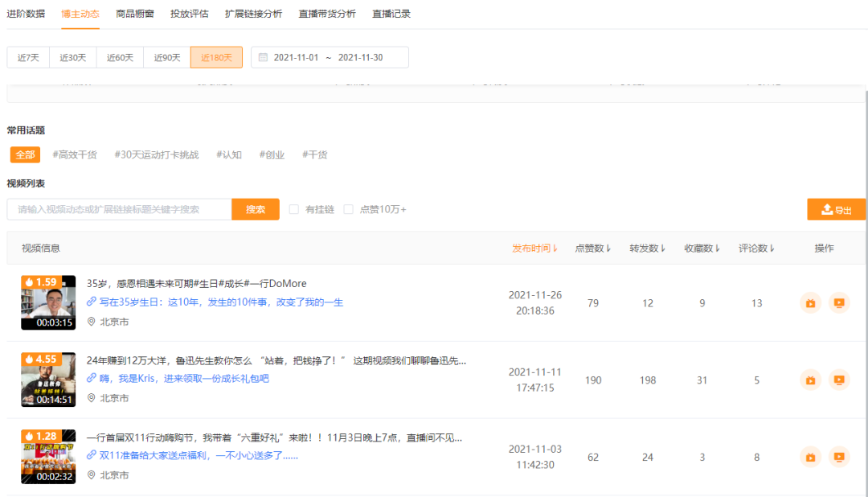Click the monitor icon for the 双11 video row

(838, 457)
